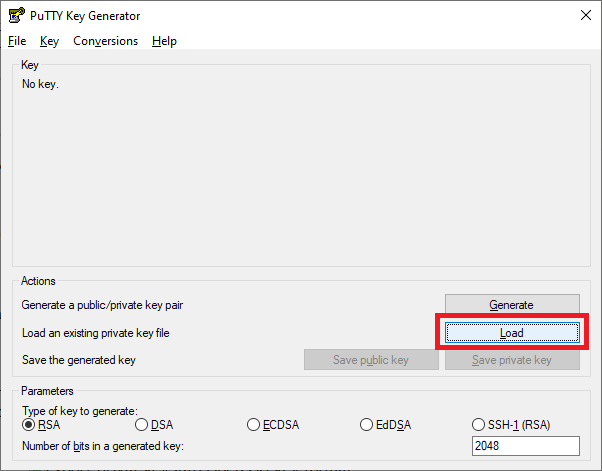
Task: Click the Generate button
Action: click(512, 304)
